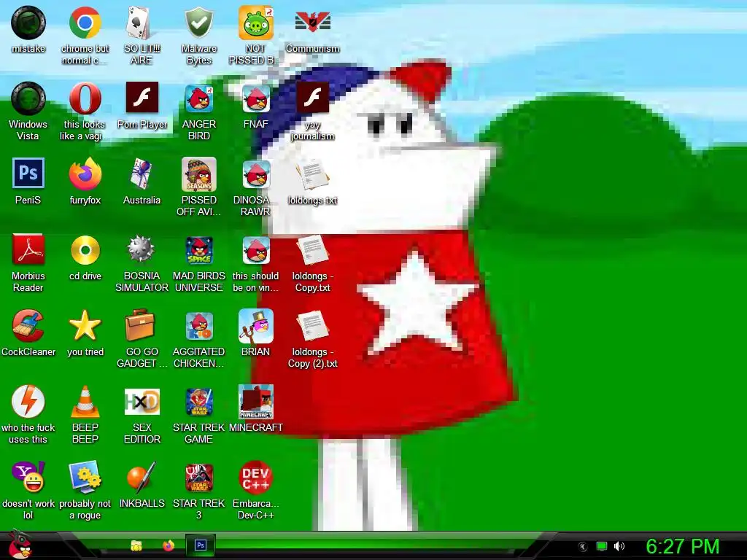Image resolution: width=747 pixels, height=560 pixels.
Task: Open the Angry Birds Rio icon 'AGGITATED CHICKEN...'
Action: coord(198,326)
